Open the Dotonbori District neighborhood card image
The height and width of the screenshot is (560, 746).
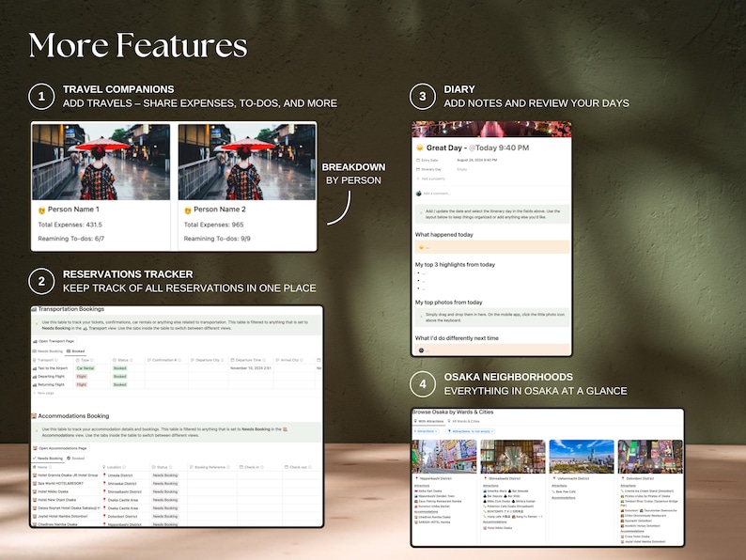(650, 457)
